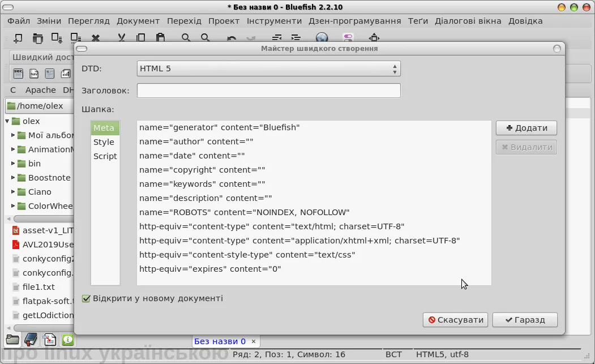
Task: Click the Скасувати button
Action: click(x=455, y=320)
